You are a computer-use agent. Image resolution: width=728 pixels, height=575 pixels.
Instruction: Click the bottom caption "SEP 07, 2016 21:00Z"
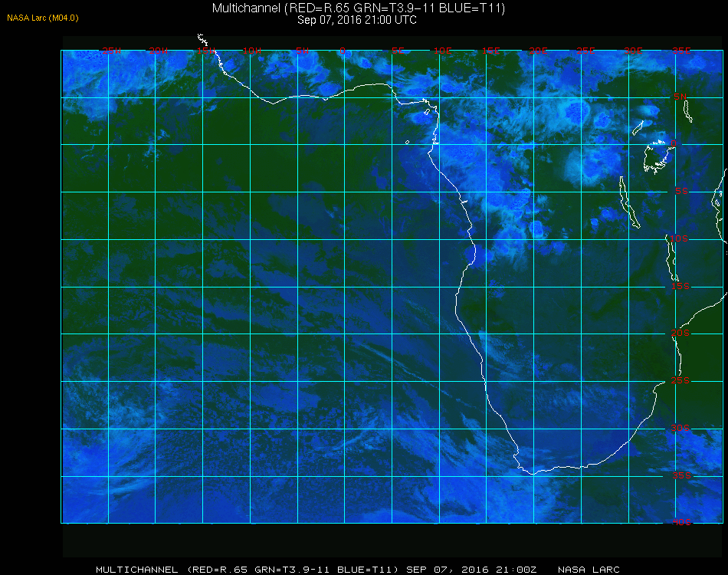[471, 570]
